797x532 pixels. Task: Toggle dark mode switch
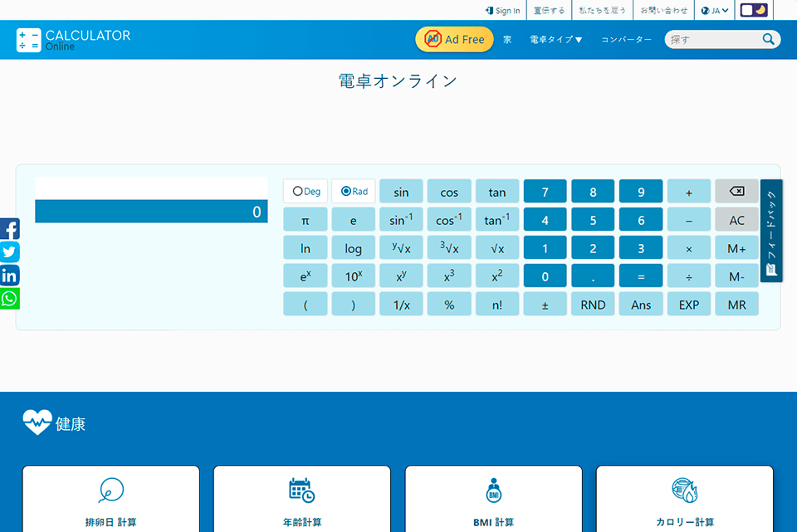pyautogui.click(x=754, y=10)
